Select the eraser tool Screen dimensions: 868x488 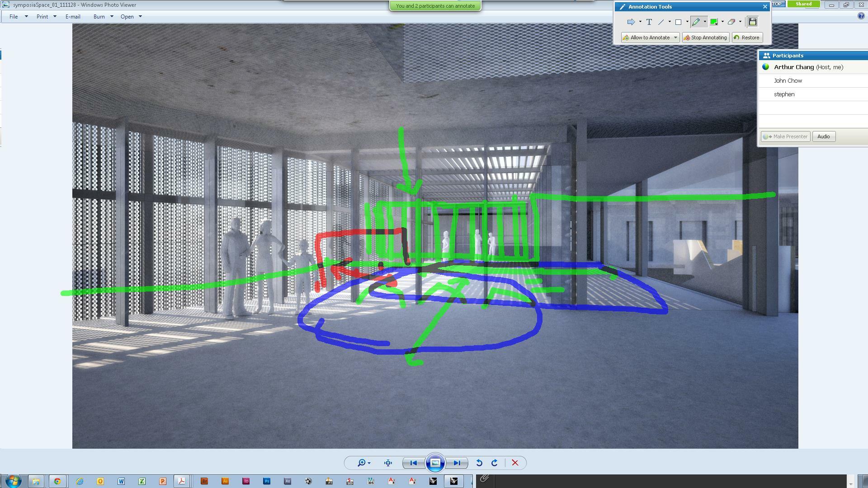tap(731, 22)
